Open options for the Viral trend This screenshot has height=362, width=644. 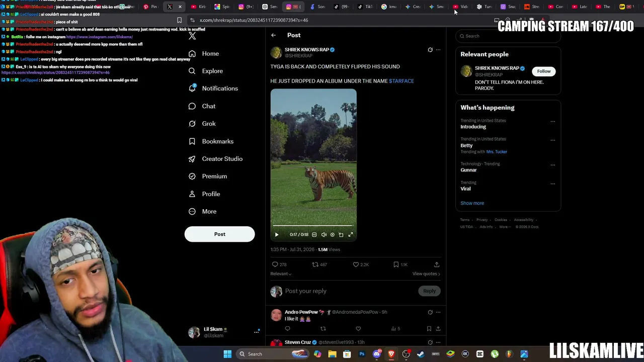tap(553, 184)
